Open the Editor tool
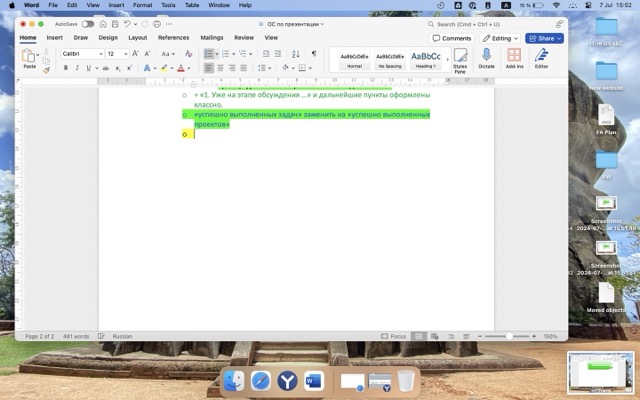Viewport: 640px width, 400px height. 541,57
